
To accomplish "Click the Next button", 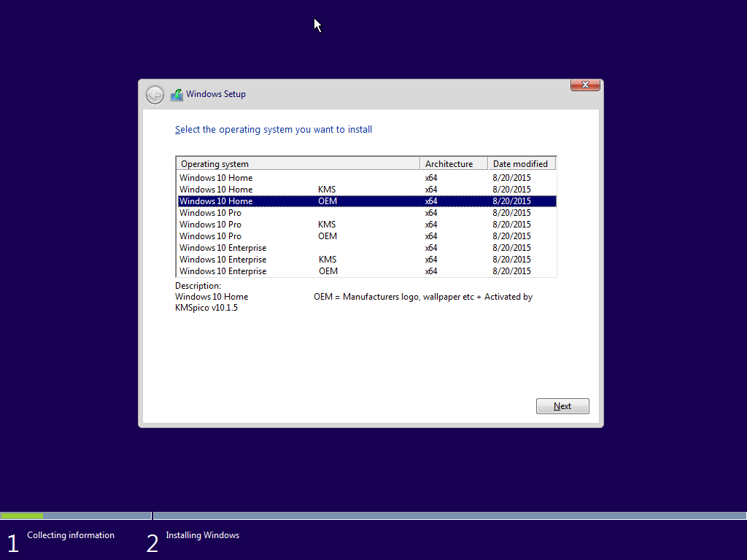I will (x=562, y=406).
